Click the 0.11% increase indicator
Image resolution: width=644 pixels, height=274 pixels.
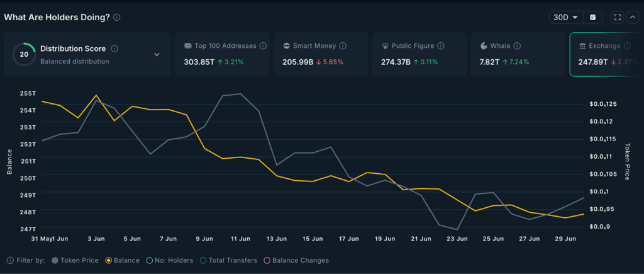[426, 62]
